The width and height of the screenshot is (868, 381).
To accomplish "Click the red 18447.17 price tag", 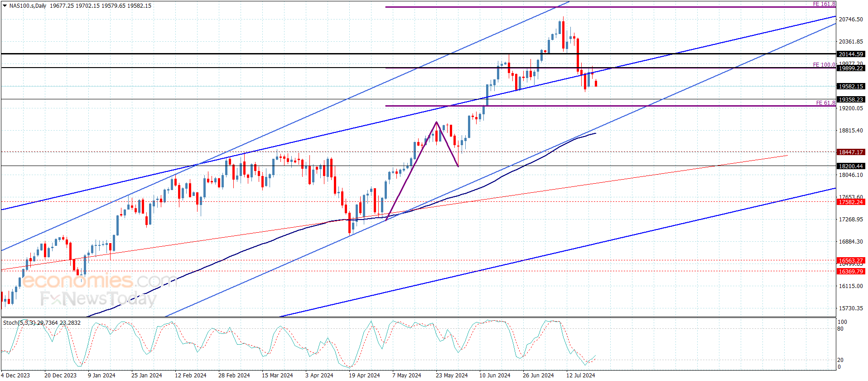I will point(851,152).
